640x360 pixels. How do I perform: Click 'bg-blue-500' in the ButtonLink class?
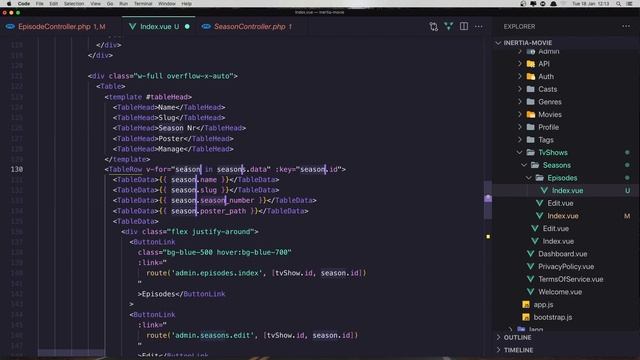189,252
